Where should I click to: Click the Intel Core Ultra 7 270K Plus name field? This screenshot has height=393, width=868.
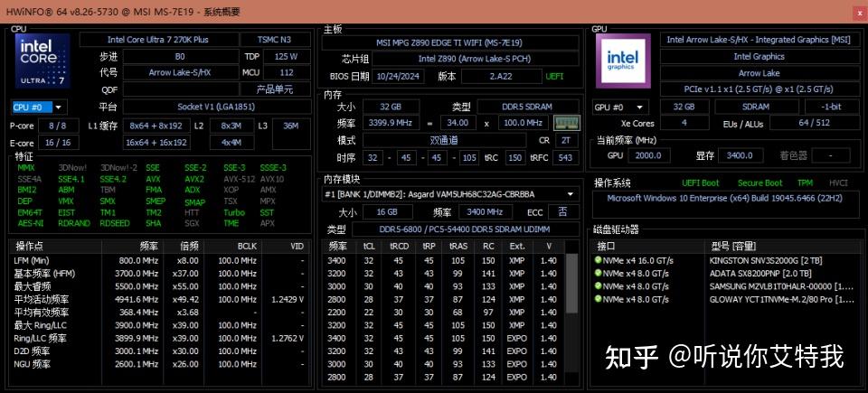point(157,40)
